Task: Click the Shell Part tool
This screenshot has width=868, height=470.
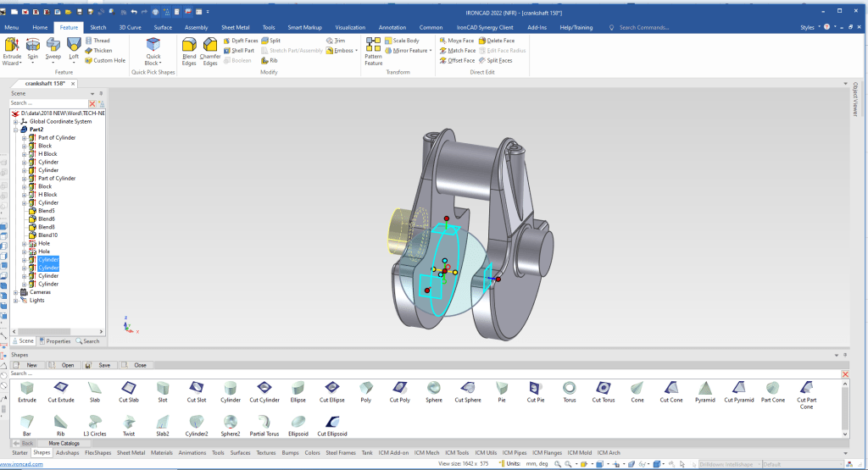Action: pyautogui.click(x=237, y=51)
